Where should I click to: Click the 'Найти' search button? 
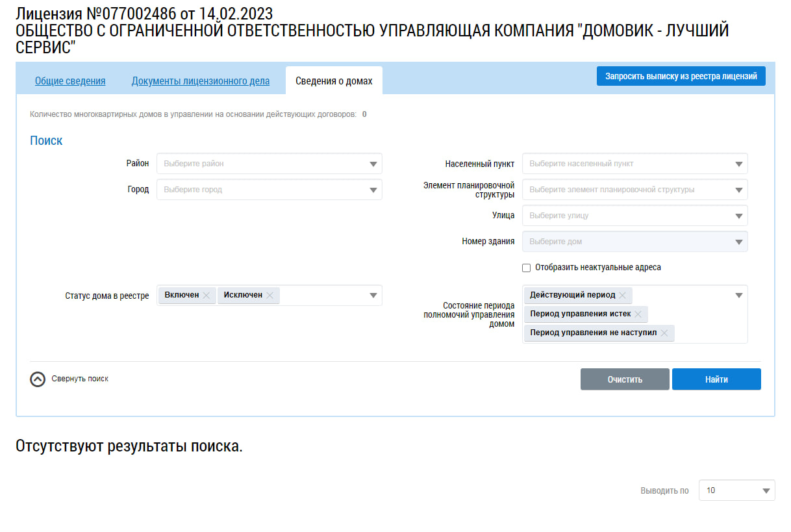(716, 379)
